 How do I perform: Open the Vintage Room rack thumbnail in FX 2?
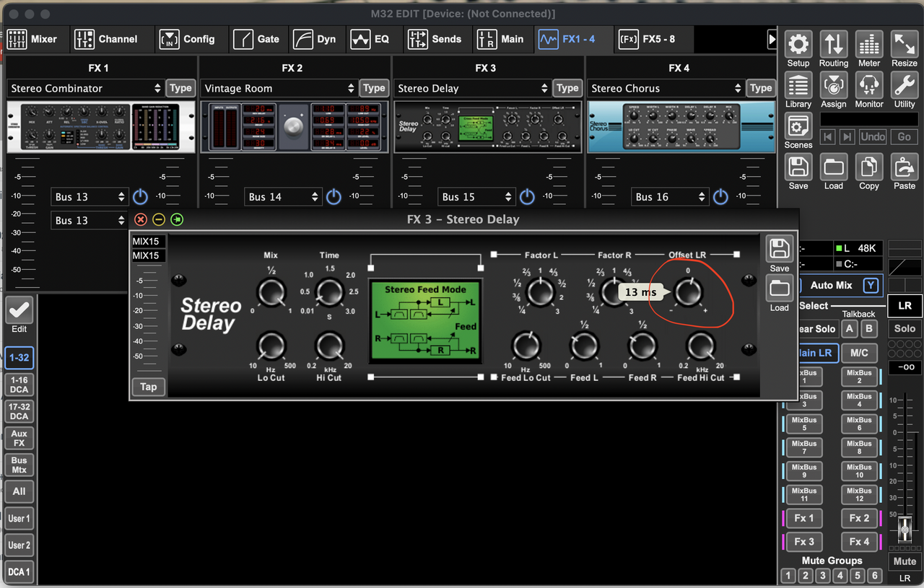click(x=294, y=127)
